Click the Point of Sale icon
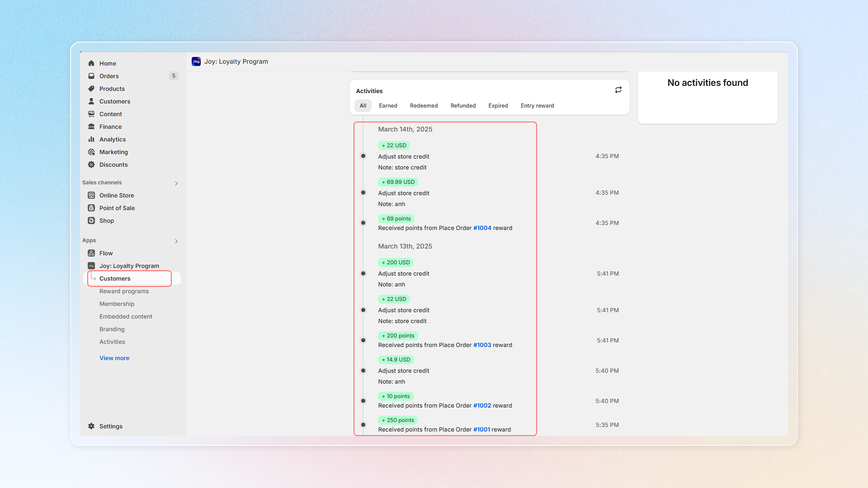Viewport: 868px width, 488px height. [91, 208]
